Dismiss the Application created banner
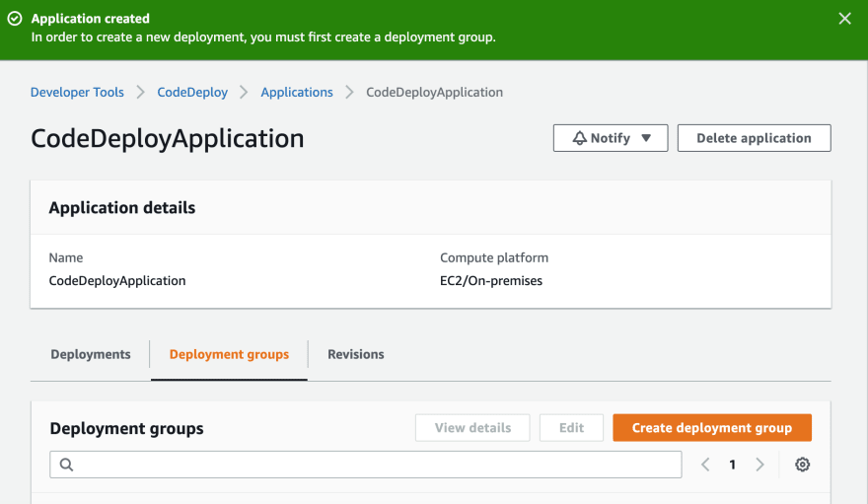The image size is (868, 504). coord(844,19)
